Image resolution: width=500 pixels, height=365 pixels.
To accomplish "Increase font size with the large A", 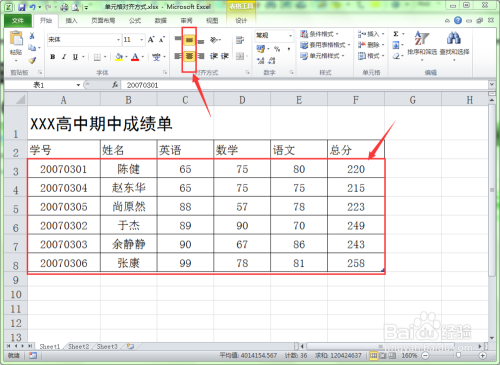I will [151, 40].
